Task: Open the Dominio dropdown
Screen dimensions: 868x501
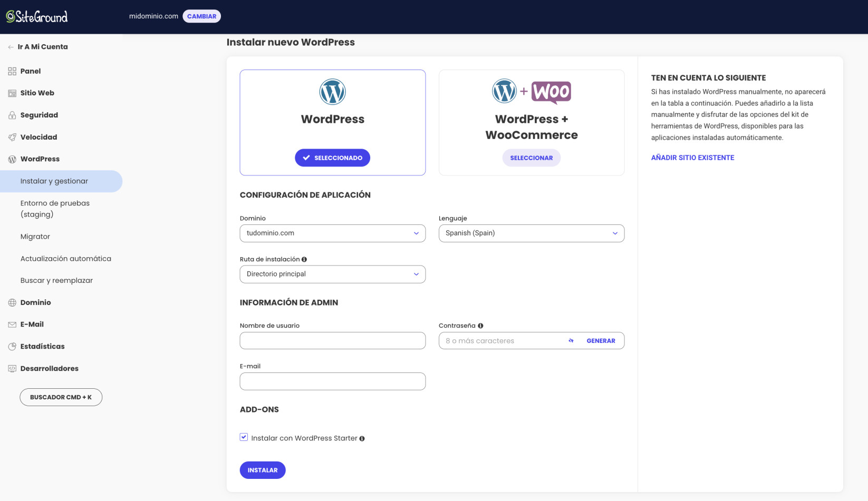Action: tap(333, 233)
